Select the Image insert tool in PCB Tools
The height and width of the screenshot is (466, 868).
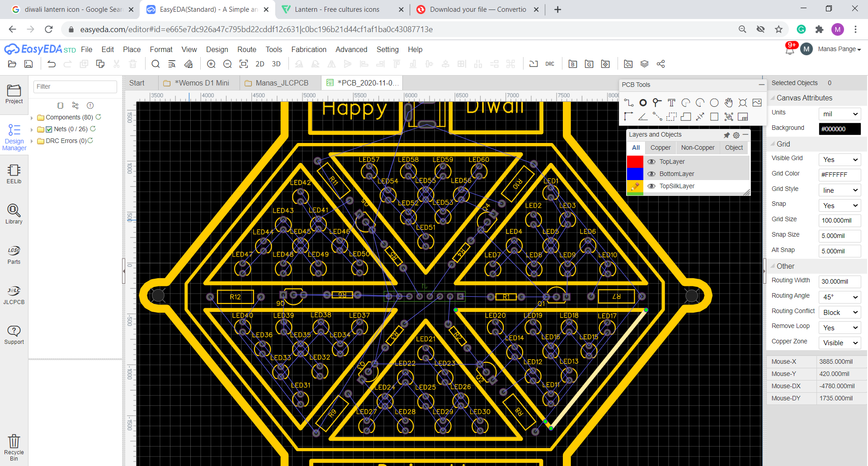tap(757, 103)
